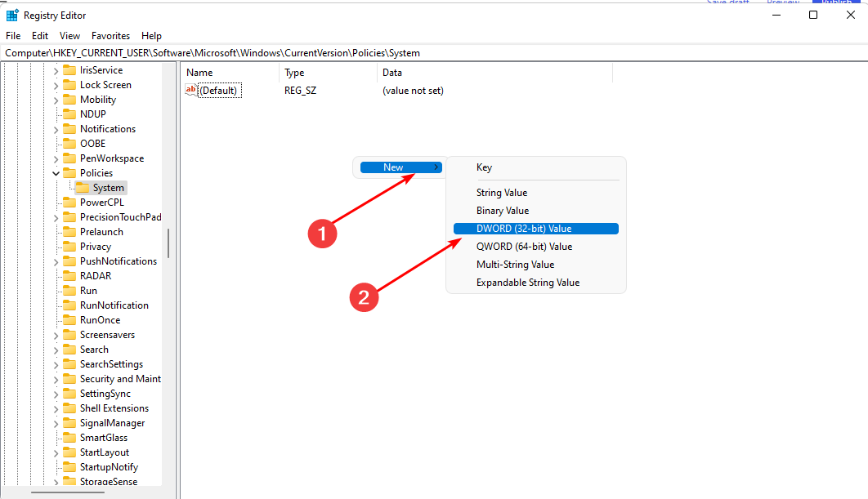Click the OOBE folder icon
The image size is (868, 499).
(69, 143)
